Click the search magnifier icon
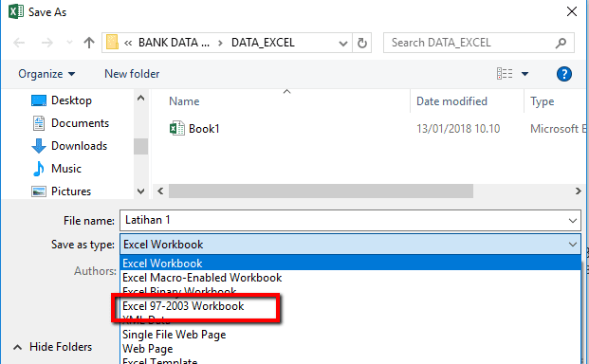This screenshot has width=589, height=364. click(x=561, y=44)
